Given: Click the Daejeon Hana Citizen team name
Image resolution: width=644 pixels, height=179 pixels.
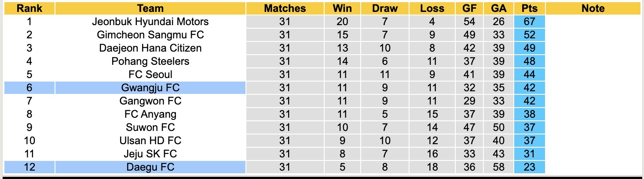Looking at the screenshot, I should point(150,48).
